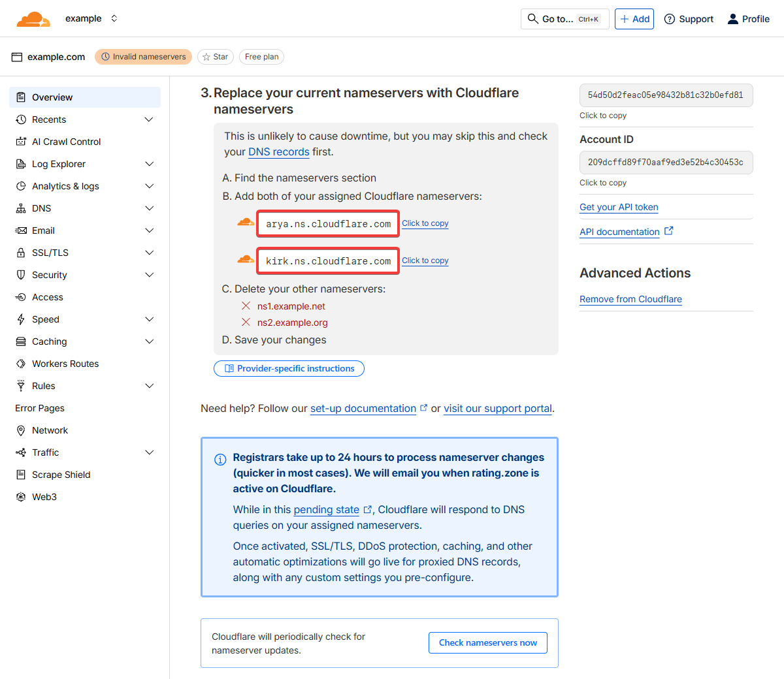784x679 pixels.
Task: Expand the Caching sidebar section
Action: 149,341
